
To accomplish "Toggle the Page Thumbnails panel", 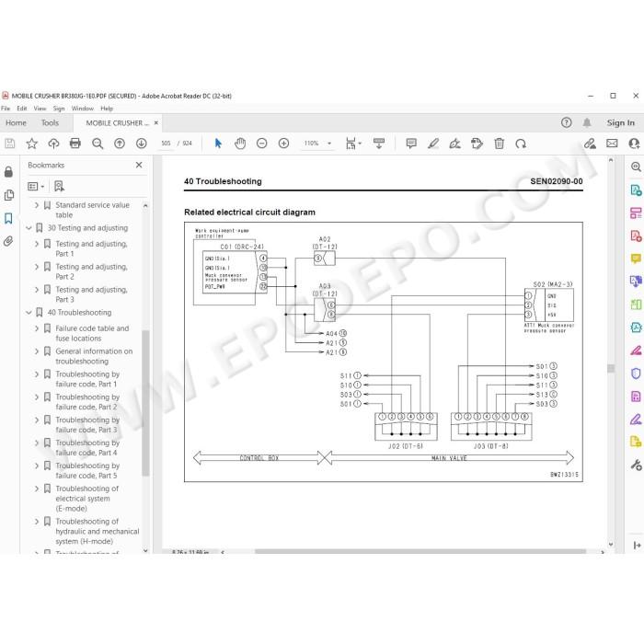I will point(8,195).
